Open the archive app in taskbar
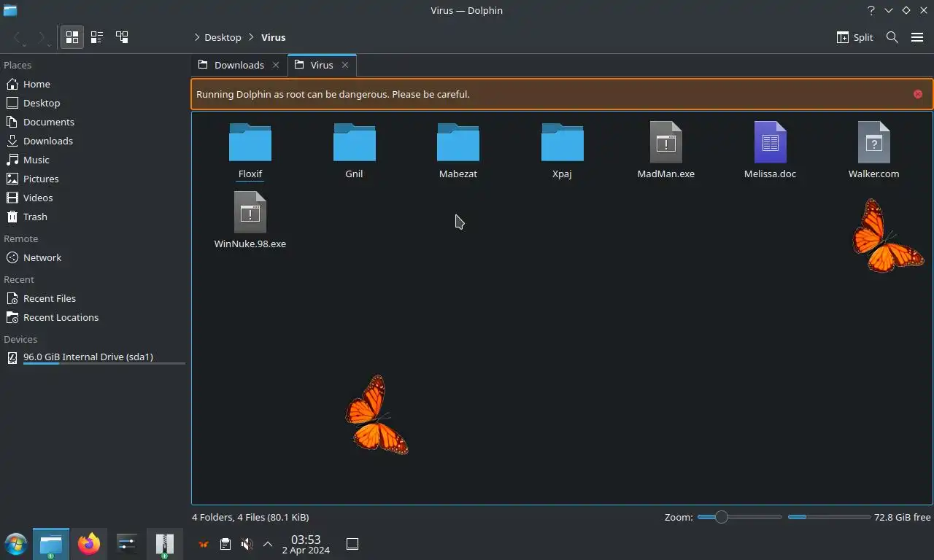 coord(165,544)
